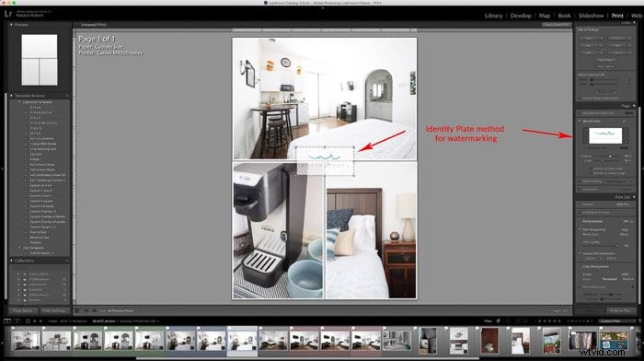Switch to the Book module
644x361 pixels.
point(564,16)
